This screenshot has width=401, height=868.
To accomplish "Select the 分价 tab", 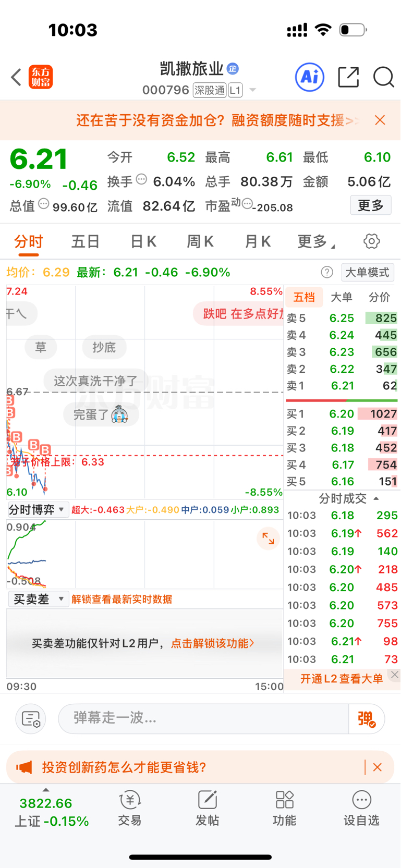I will 379,297.
